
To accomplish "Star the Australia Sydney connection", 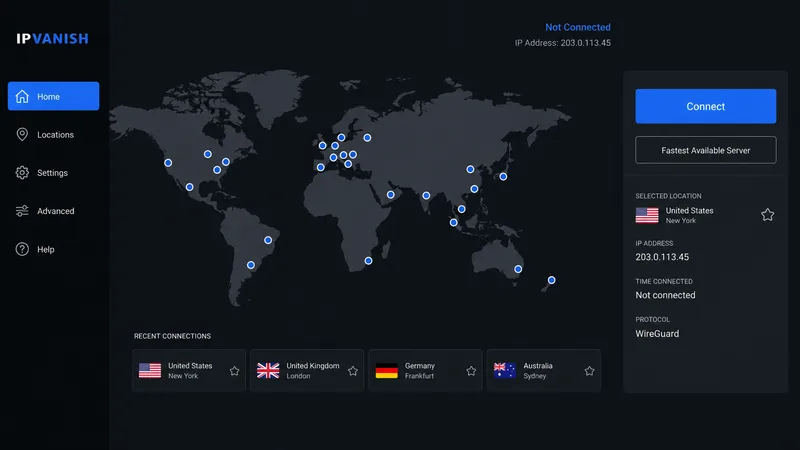I will tap(589, 371).
